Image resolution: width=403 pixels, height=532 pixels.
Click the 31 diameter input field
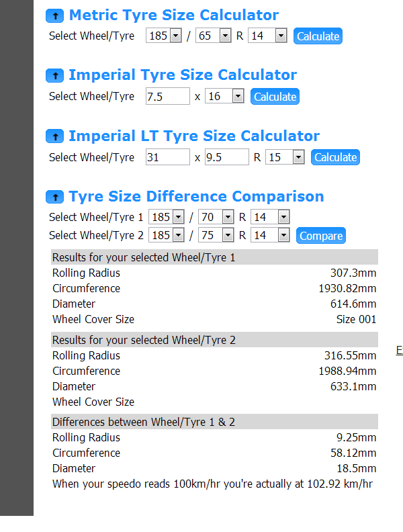point(168,157)
